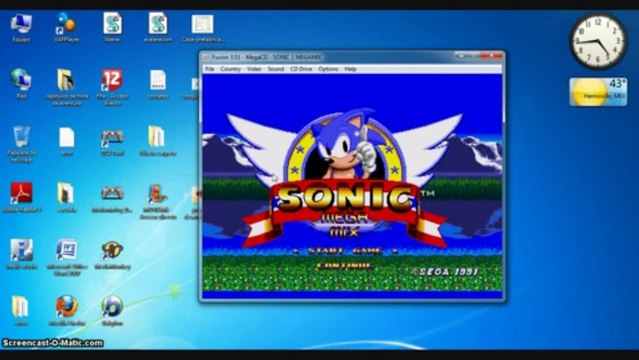Select the Equipo desktop icon

pyautogui.click(x=21, y=28)
